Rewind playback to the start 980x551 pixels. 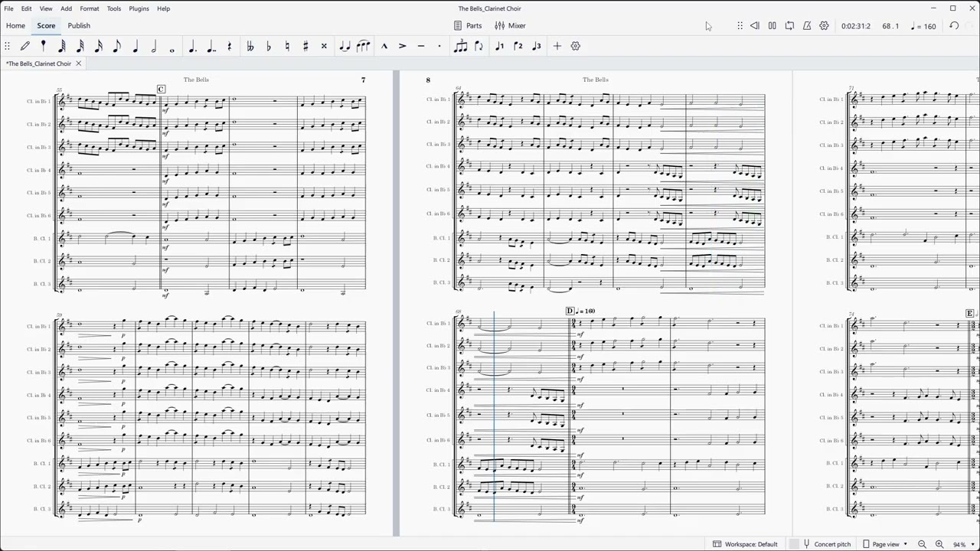(754, 26)
